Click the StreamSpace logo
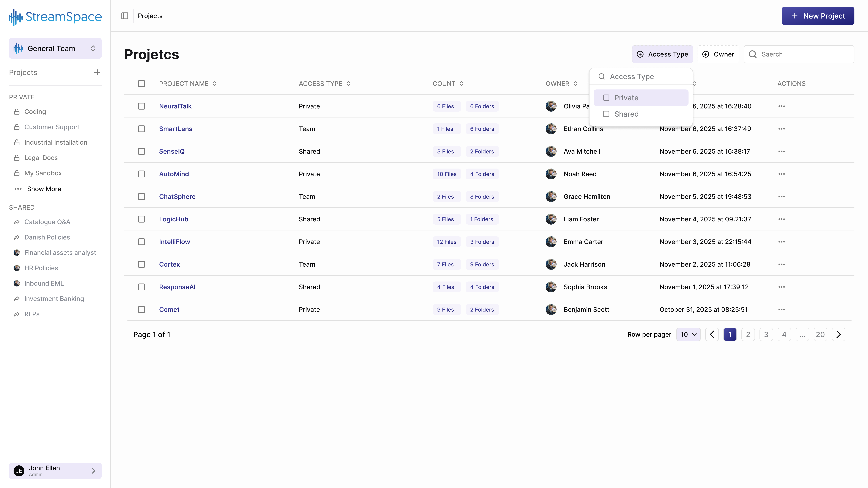868x488 pixels. coord(55,17)
